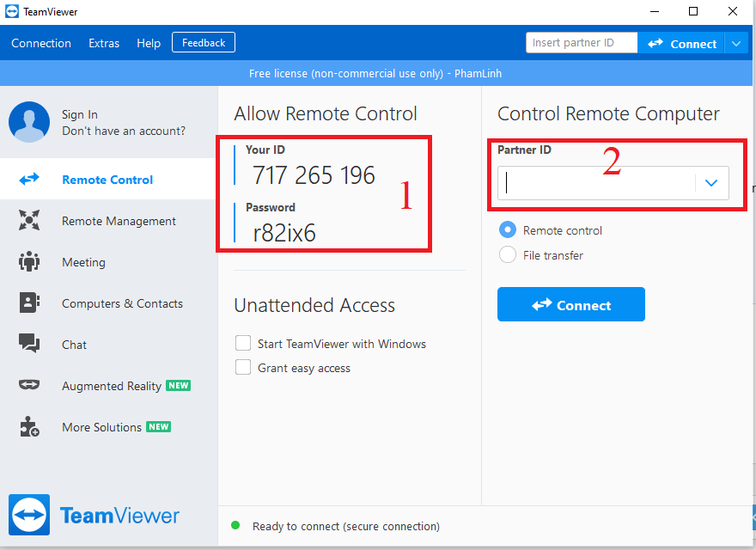
Task: Click the user avatar profile icon
Action: pos(29,121)
